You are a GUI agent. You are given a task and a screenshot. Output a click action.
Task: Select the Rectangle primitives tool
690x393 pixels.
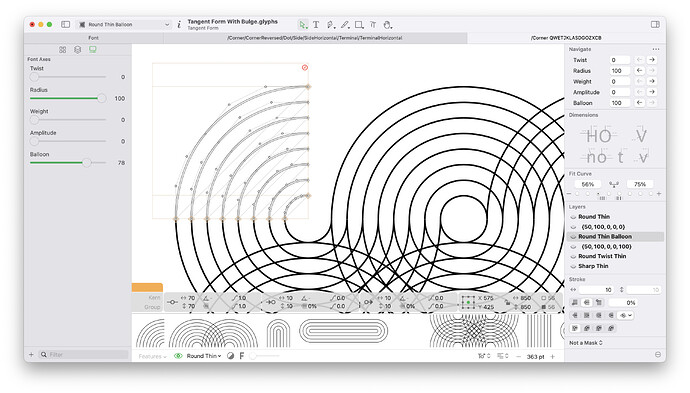(359, 25)
